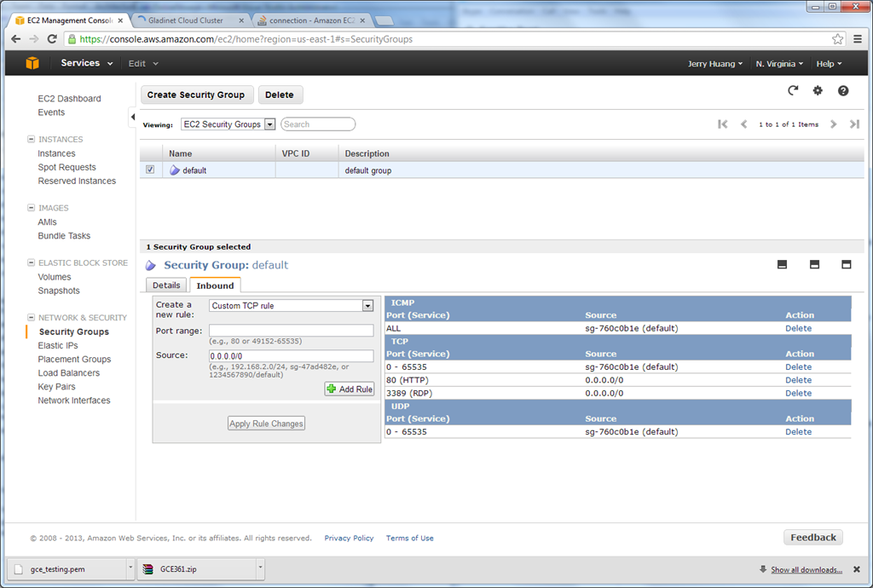Open gce_testing.pem download options arrow
The height and width of the screenshot is (588, 873).
point(130,568)
